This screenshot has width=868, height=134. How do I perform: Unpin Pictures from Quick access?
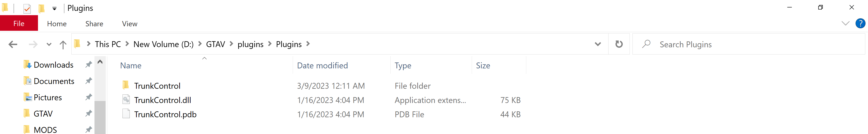(89, 97)
